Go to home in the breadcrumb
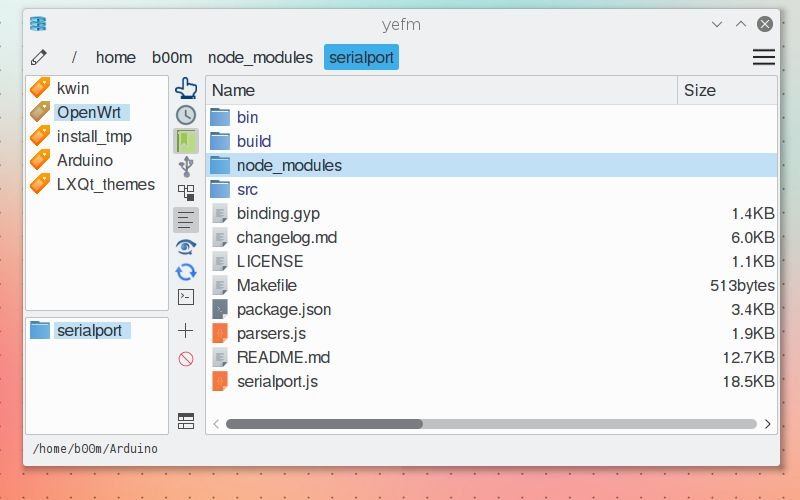800x500 pixels. (x=116, y=57)
